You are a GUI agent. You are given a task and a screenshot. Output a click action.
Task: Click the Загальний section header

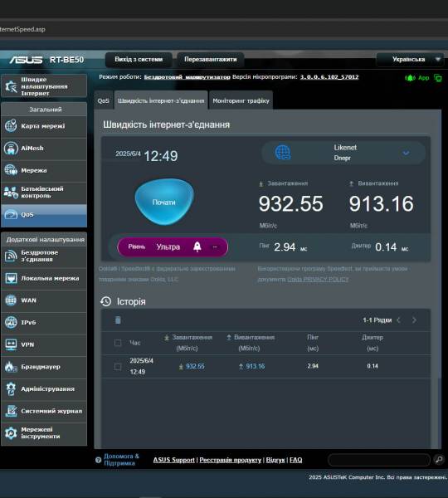pos(46,110)
